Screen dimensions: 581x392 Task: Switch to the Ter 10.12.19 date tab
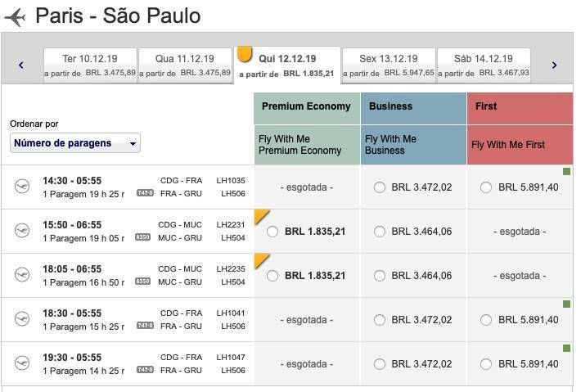click(90, 65)
